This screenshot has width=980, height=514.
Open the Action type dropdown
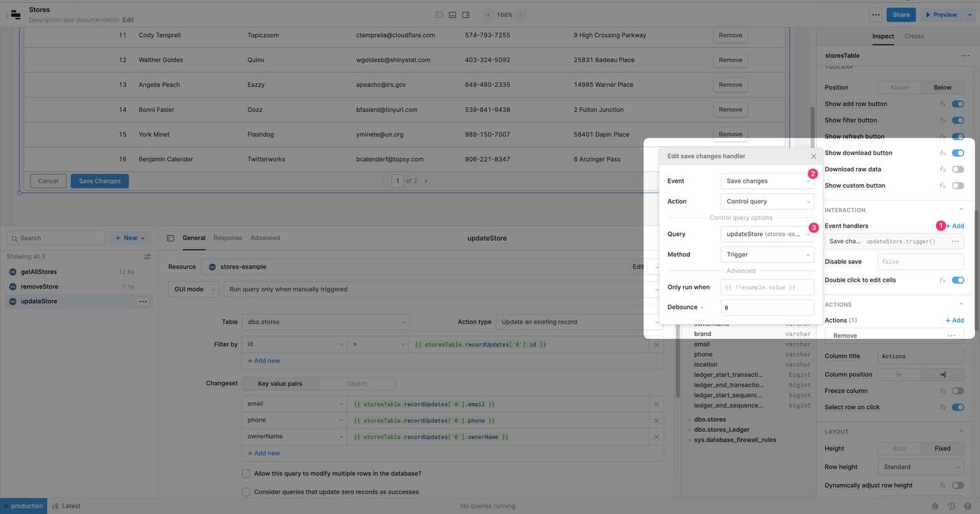coord(577,322)
